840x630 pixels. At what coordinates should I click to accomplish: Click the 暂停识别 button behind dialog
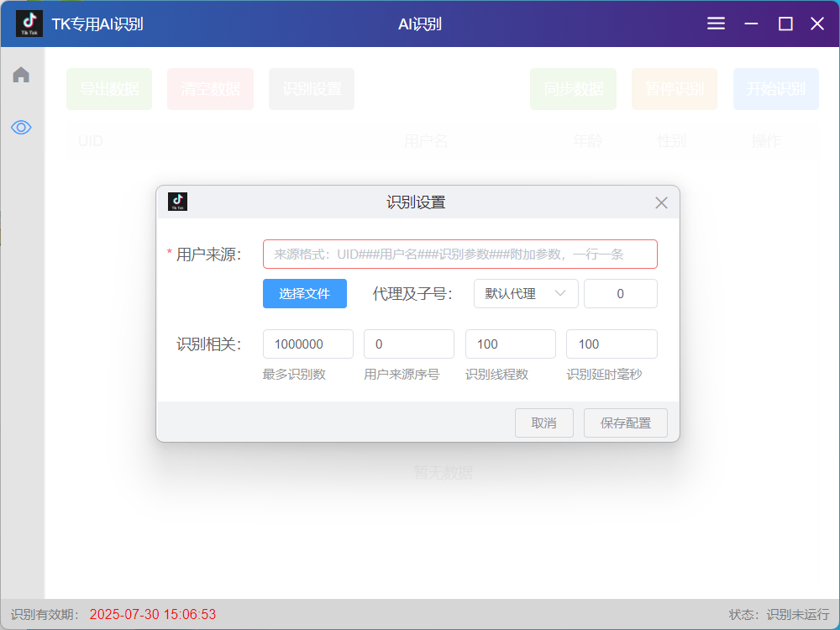pyautogui.click(x=675, y=89)
